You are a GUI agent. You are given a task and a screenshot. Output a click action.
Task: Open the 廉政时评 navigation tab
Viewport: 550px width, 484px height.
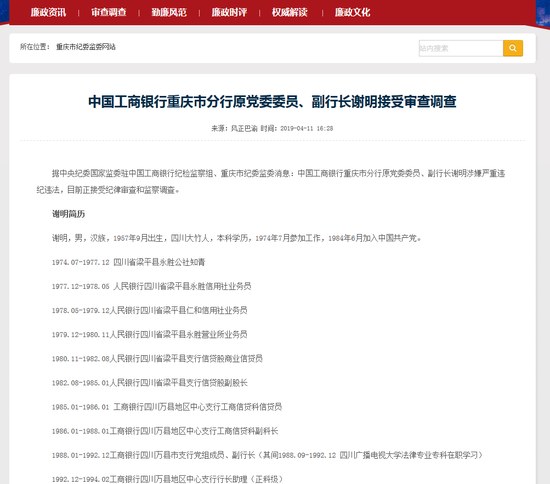pyautogui.click(x=229, y=12)
